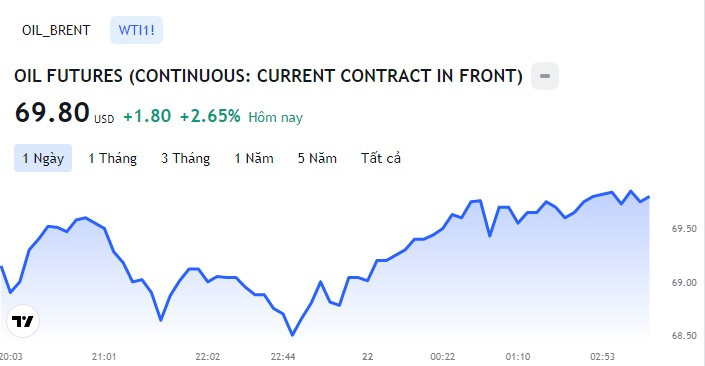The image size is (705, 366).
Task: Click the +1.80 price change value
Action: pos(147,116)
